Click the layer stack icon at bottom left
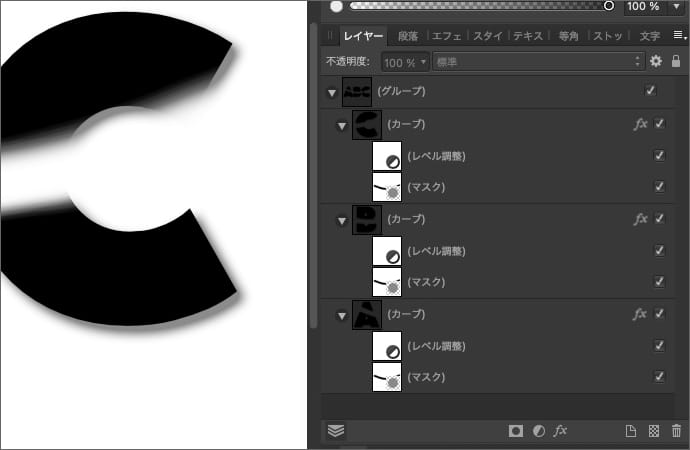 336,431
